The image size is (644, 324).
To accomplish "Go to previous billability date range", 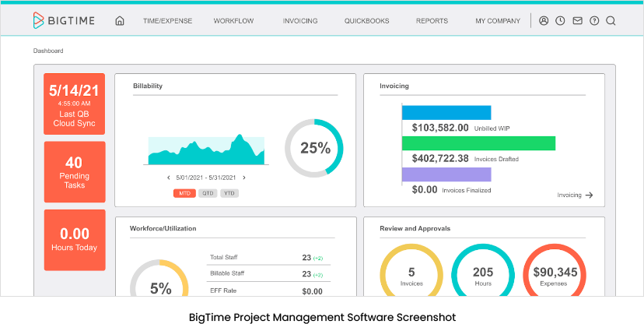I will pyautogui.click(x=169, y=178).
